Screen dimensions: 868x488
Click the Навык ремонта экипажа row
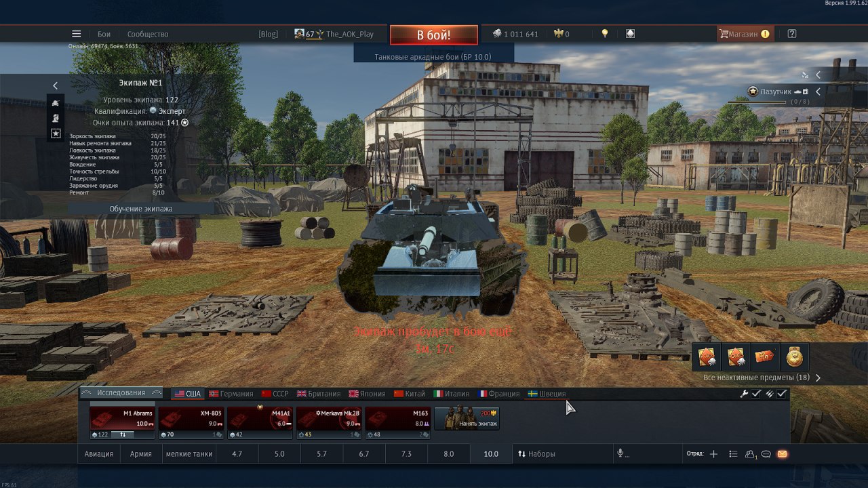tap(117, 143)
